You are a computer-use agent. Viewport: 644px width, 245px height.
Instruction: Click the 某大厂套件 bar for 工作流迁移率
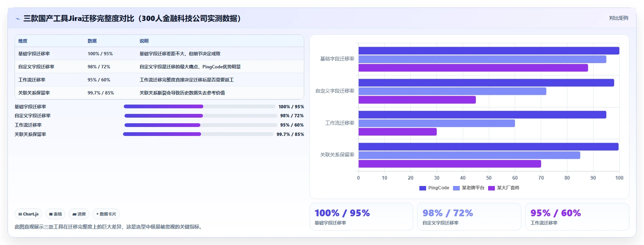click(398, 132)
